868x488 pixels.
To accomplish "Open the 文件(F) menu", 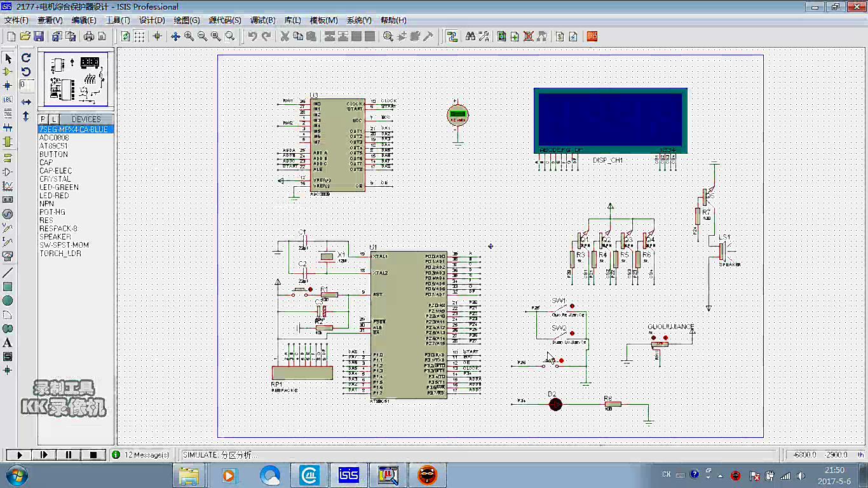I will [17, 20].
